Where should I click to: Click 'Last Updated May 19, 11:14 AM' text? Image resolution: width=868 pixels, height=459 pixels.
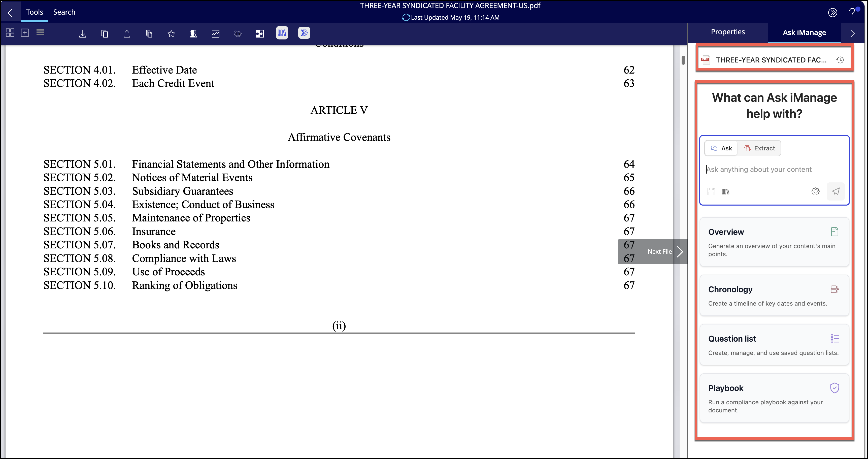click(x=455, y=18)
